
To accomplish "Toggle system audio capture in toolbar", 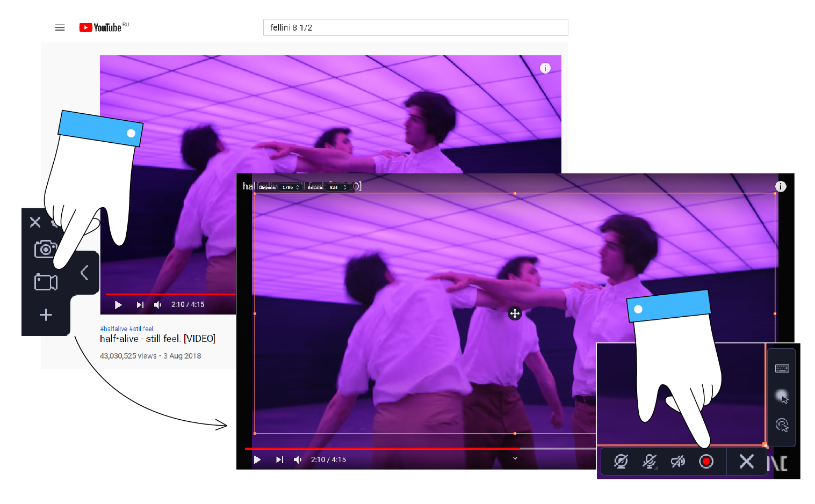I will pos(677,462).
